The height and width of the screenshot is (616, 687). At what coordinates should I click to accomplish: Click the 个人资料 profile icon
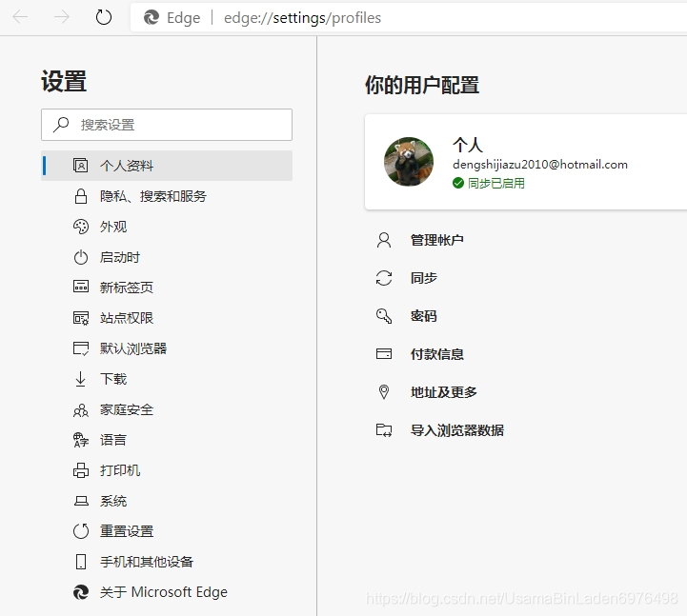coord(81,166)
